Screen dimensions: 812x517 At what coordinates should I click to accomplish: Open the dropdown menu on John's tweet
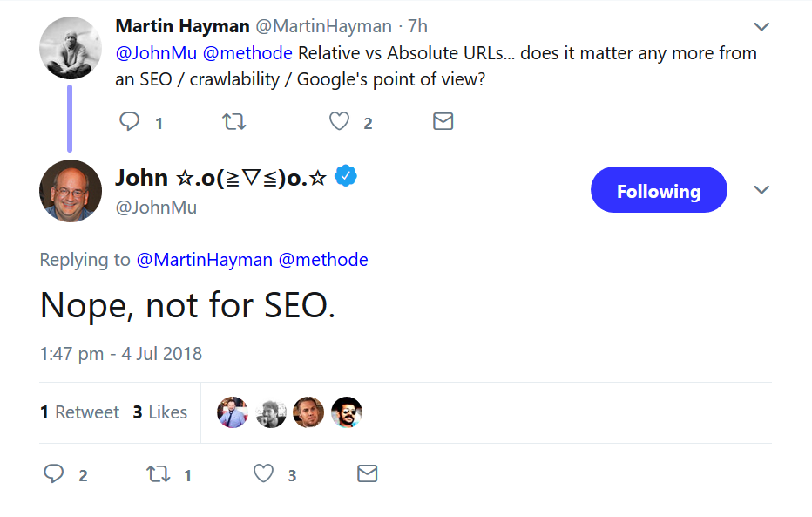(761, 189)
